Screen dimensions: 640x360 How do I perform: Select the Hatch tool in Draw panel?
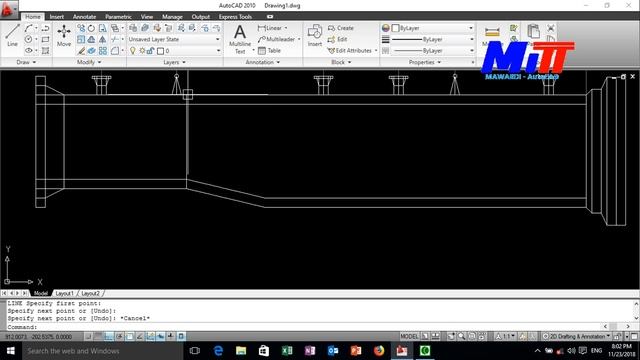45,51
